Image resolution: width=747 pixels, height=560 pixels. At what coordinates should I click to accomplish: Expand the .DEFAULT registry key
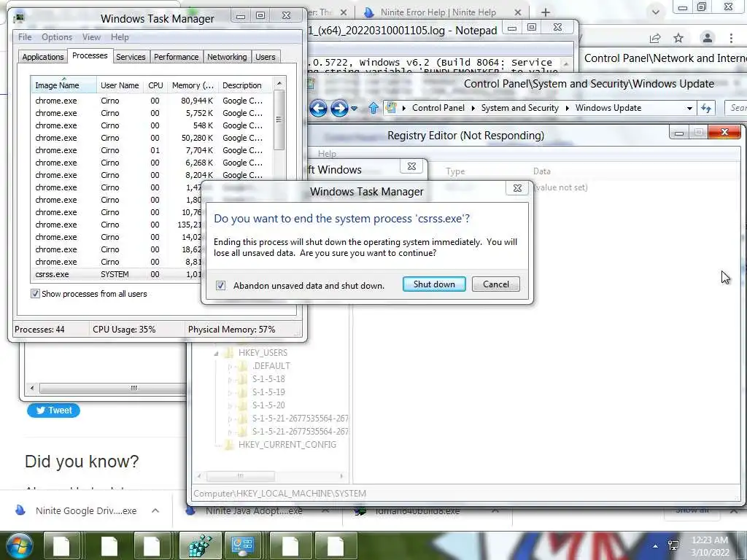pyautogui.click(x=230, y=366)
